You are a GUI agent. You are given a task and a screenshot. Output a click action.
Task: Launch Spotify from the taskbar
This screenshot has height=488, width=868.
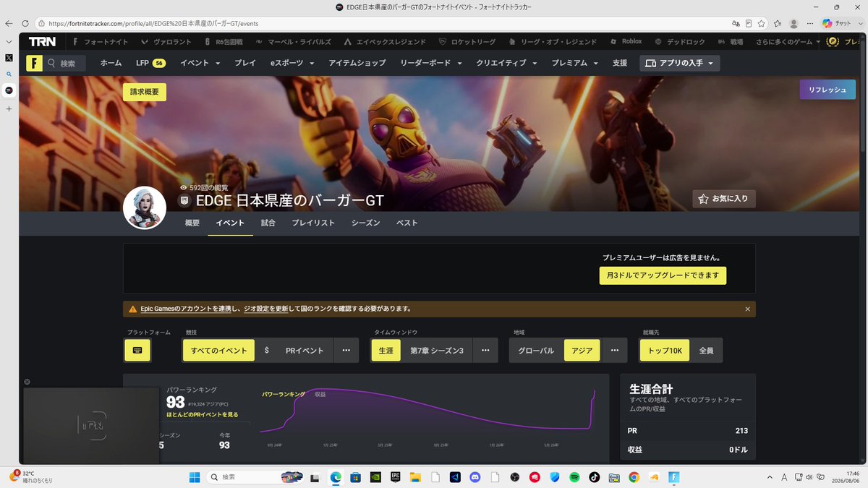pyautogui.click(x=574, y=477)
